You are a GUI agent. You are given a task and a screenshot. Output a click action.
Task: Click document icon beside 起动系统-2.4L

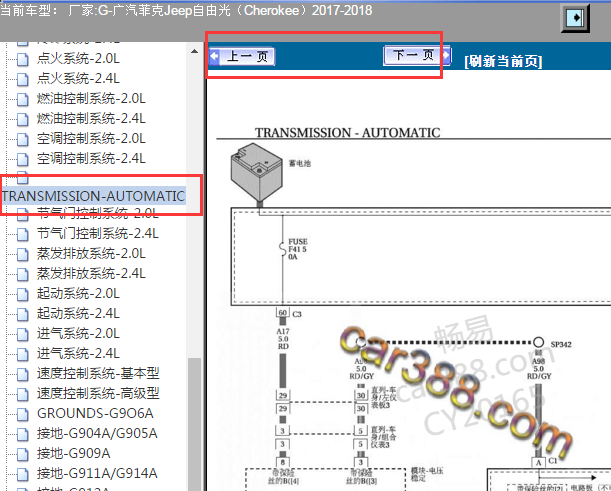click(23, 314)
